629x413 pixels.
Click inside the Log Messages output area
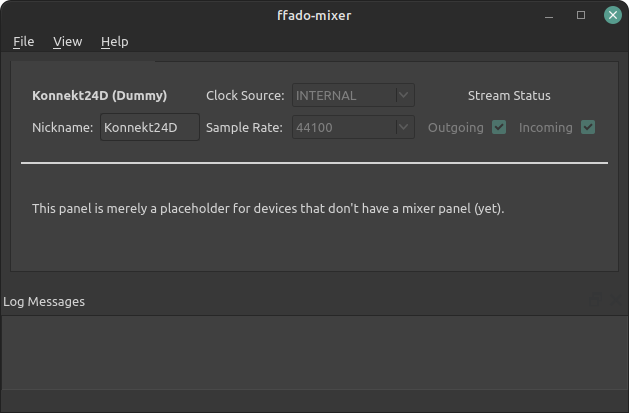click(x=314, y=352)
